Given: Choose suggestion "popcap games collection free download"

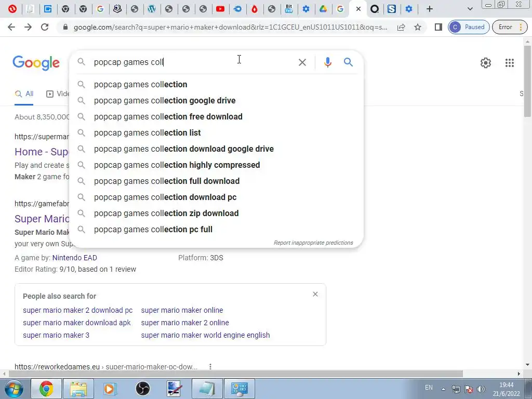Looking at the screenshot, I should tap(216, 117).
